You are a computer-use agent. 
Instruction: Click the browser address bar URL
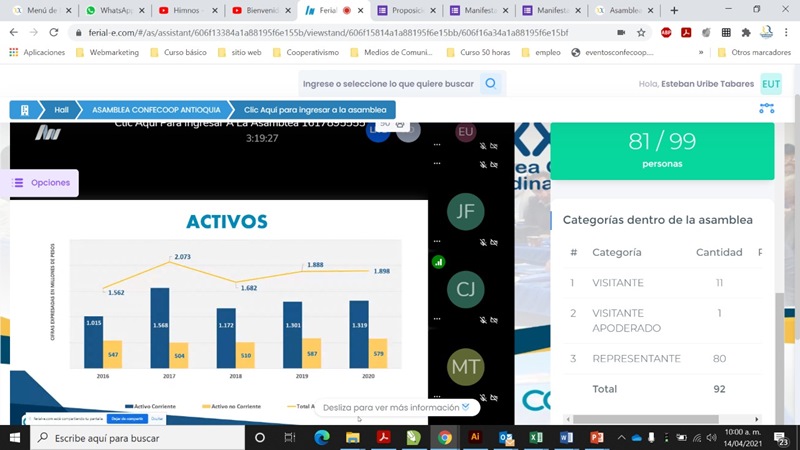pyautogui.click(x=328, y=33)
